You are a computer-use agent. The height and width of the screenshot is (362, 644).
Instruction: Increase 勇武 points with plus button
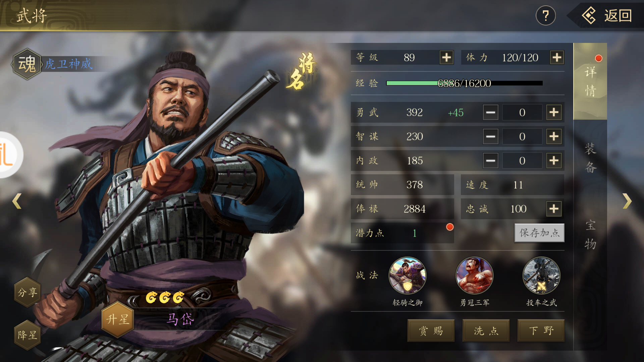(x=554, y=112)
